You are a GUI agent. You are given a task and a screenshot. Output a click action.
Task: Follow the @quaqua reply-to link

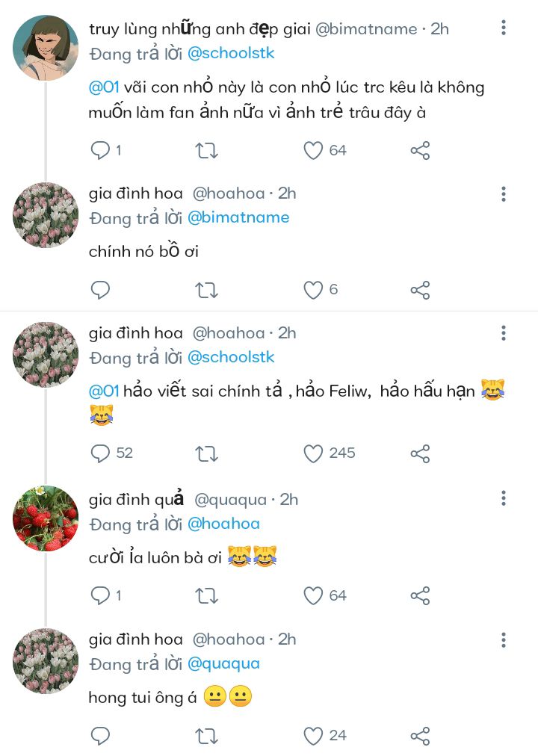click(x=223, y=663)
